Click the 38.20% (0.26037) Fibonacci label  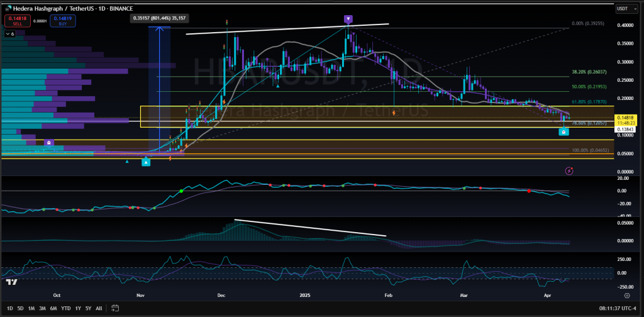tap(589, 72)
